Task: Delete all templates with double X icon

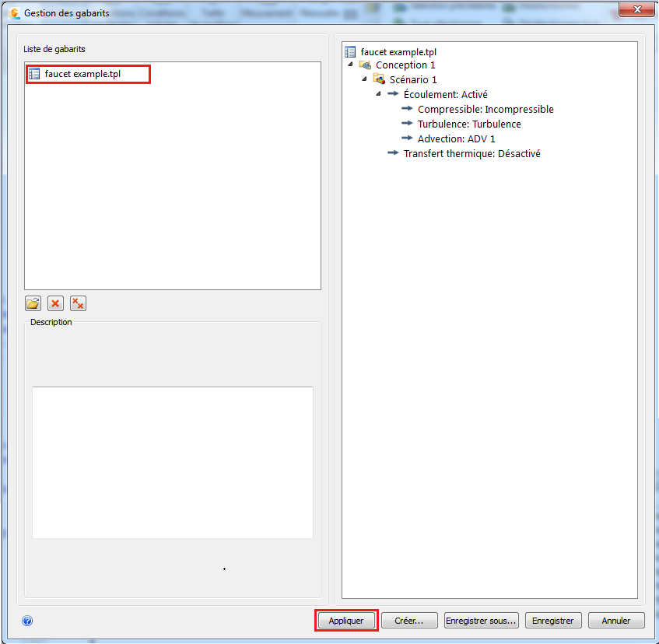Action: (x=78, y=303)
